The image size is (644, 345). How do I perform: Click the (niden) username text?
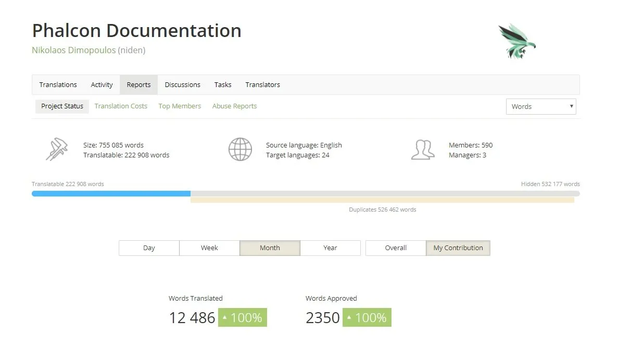click(132, 51)
